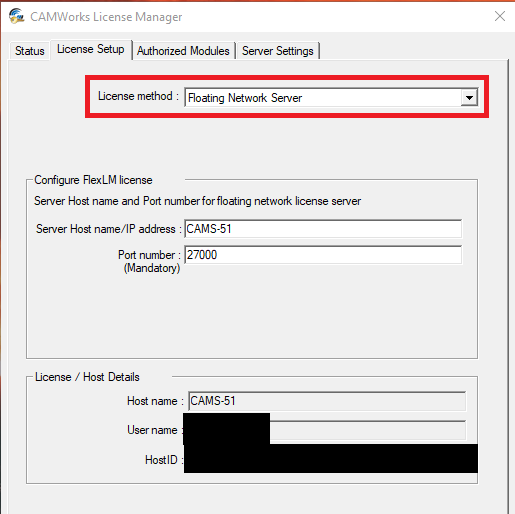Click the 'HostID :' label
Viewport: 515px width, 514px height.
pos(164,460)
